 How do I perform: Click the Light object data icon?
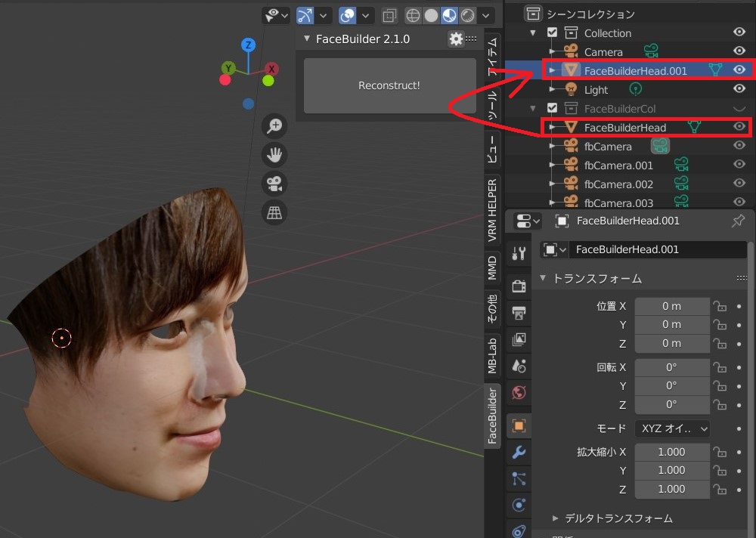pos(636,88)
